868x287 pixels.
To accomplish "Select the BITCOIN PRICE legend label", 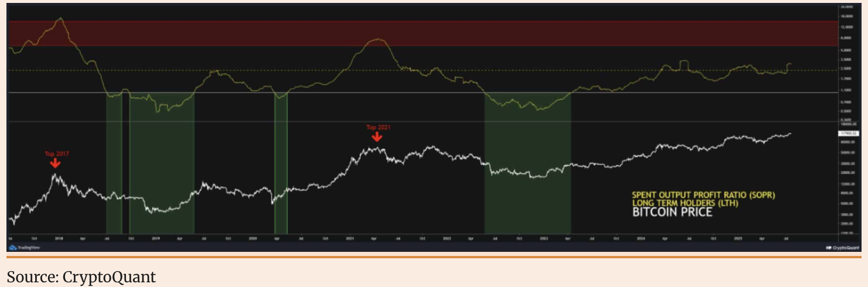I will pyautogui.click(x=672, y=212).
